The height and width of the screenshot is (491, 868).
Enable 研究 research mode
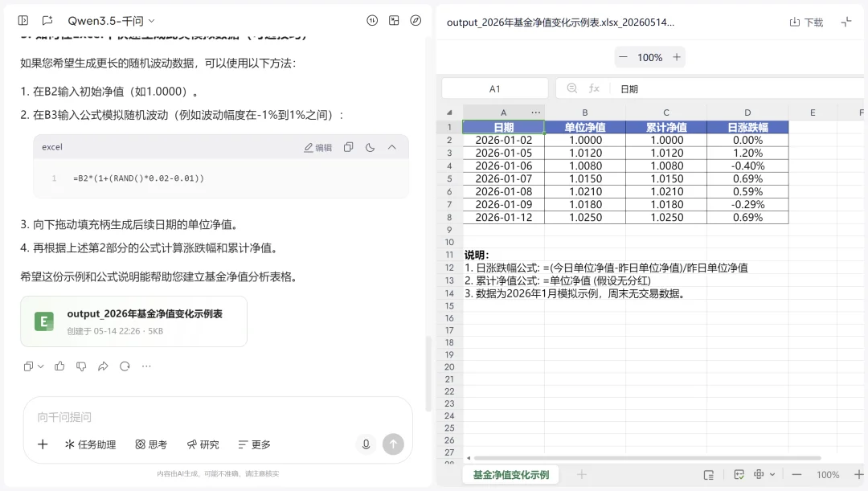pos(203,444)
